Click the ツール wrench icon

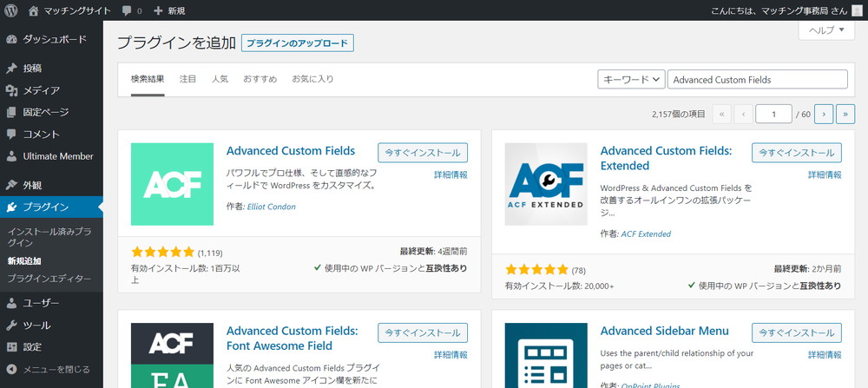tap(11, 326)
